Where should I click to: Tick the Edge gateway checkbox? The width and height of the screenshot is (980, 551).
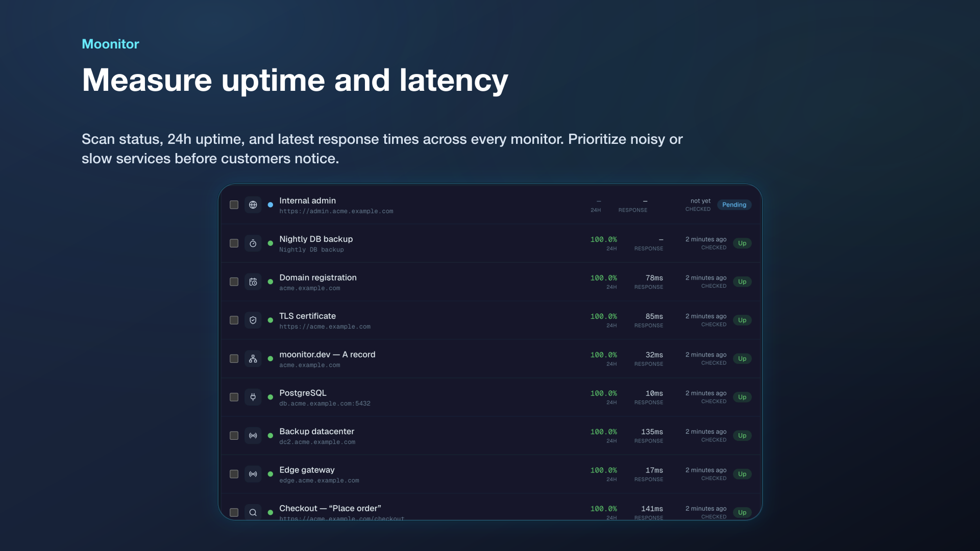[234, 474]
